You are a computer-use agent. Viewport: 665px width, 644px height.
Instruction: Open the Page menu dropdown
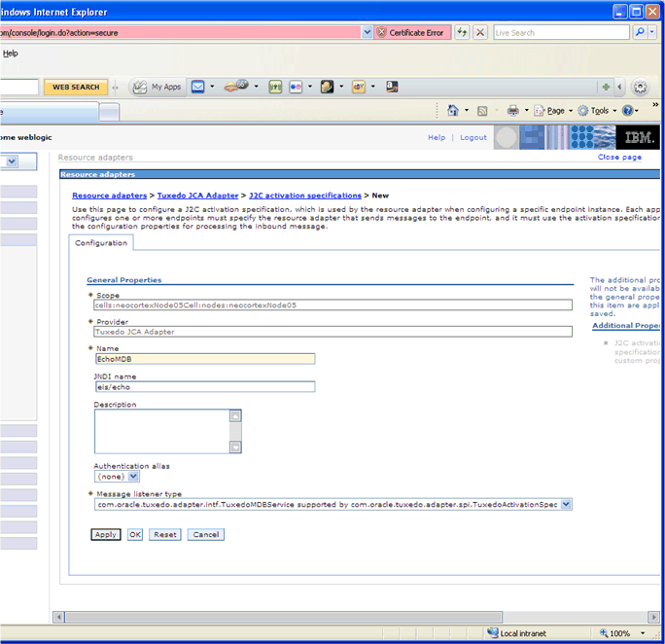click(x=571, y=111)
